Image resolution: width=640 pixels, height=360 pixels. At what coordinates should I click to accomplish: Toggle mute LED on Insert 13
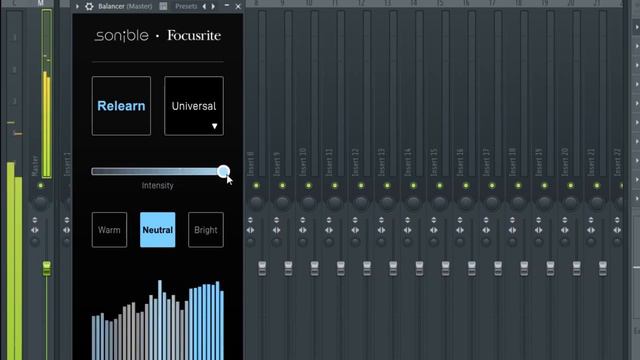[x=387, y=186]
